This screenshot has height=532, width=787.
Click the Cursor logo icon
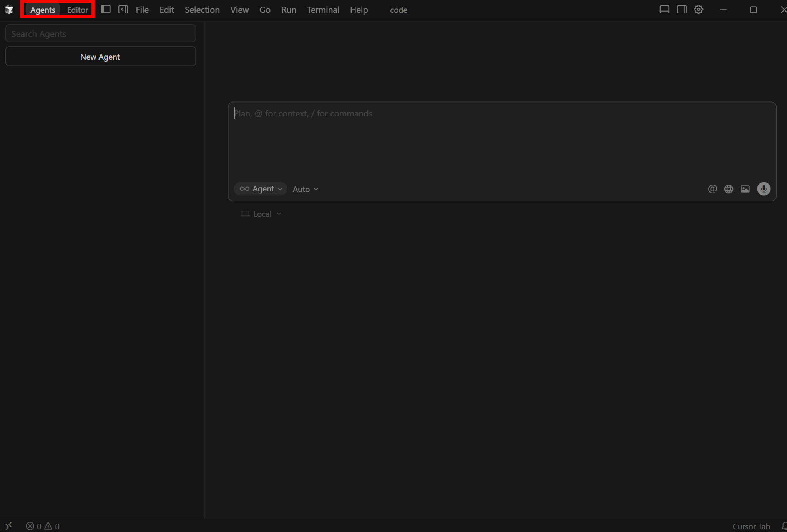pyautogui.click(x=9, y=10)
